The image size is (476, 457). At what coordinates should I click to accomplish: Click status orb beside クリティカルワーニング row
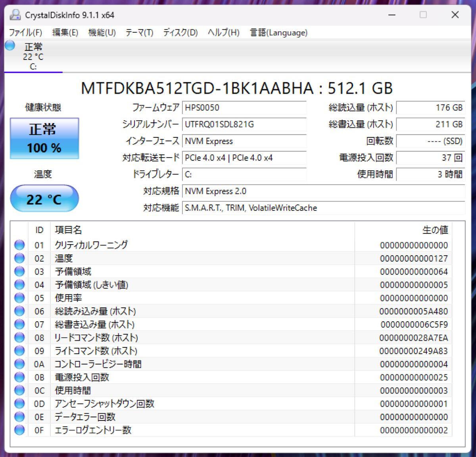(19, 245)
